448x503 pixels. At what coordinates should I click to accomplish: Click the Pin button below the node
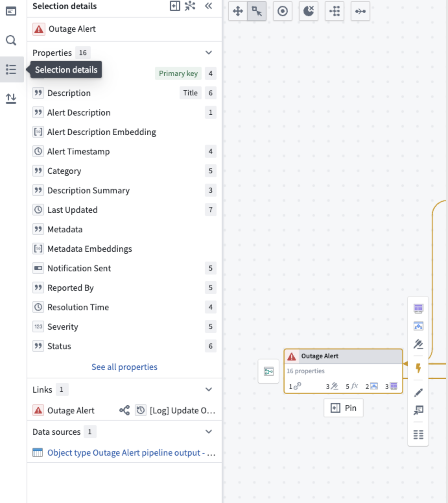pyautogui.click(x=344, y=408)
